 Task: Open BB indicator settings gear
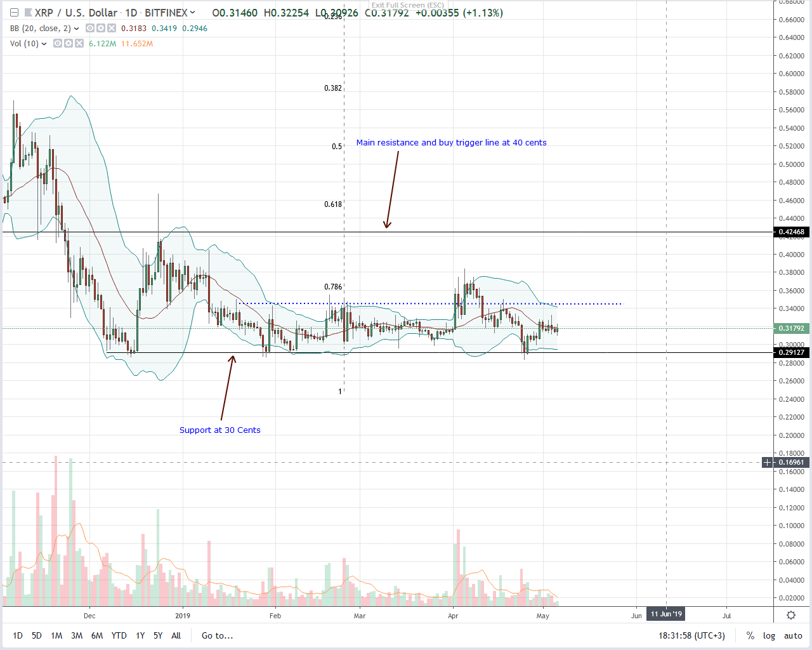[x=101, y=29]
